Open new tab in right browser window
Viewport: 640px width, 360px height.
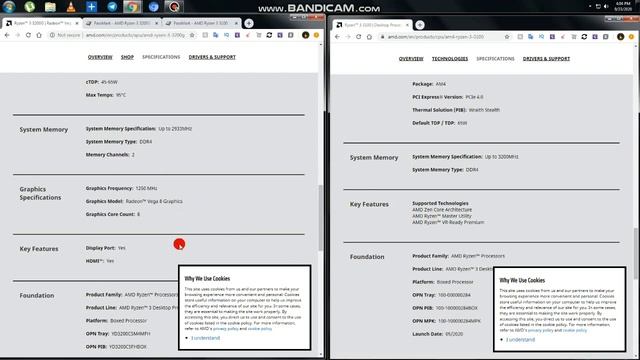pos(420,25)
